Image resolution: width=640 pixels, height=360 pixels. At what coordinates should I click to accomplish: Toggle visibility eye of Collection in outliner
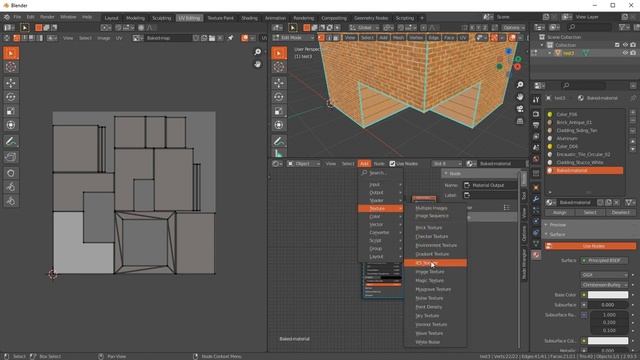click(625, 45)
